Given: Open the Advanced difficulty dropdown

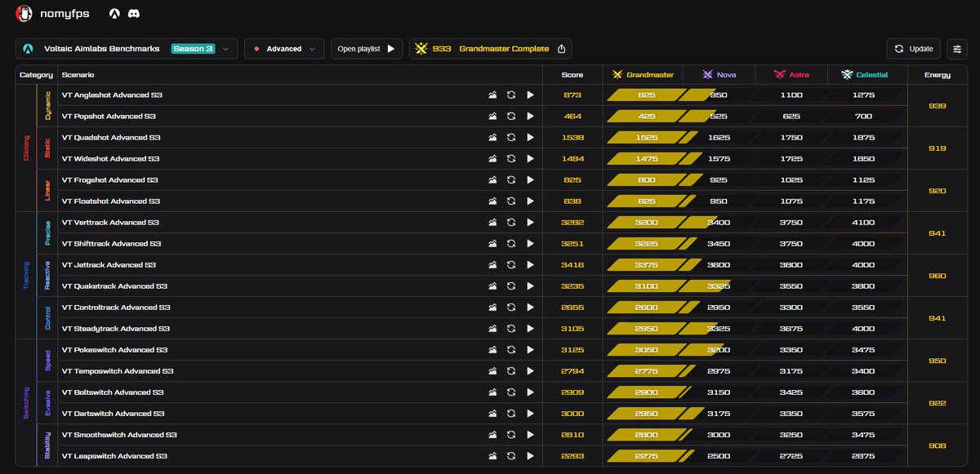Looking at the screenshot, I should pyautogui.click(x=284, y=49).
